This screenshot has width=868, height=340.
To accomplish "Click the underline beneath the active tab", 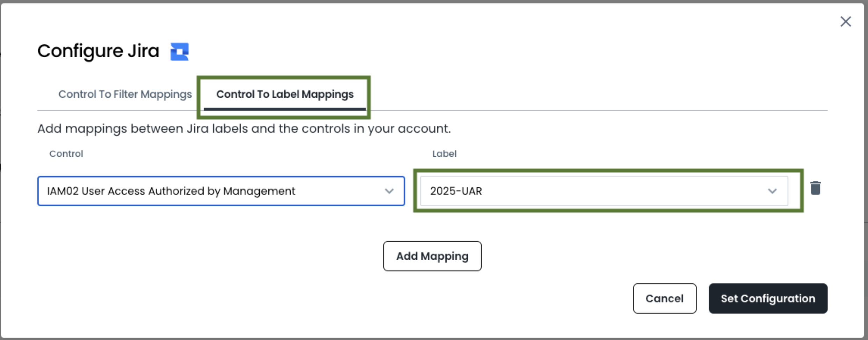I will [x=284, y=109].
